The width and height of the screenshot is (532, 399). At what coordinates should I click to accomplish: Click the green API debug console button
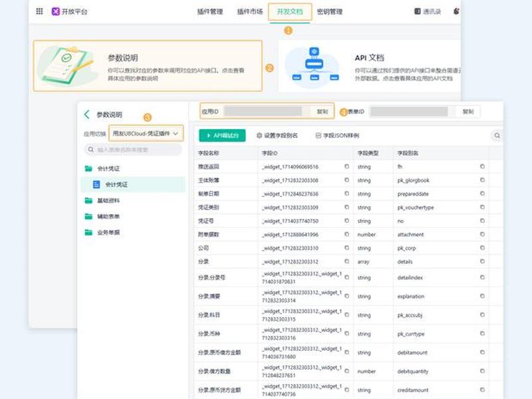[x=222, y=136]
